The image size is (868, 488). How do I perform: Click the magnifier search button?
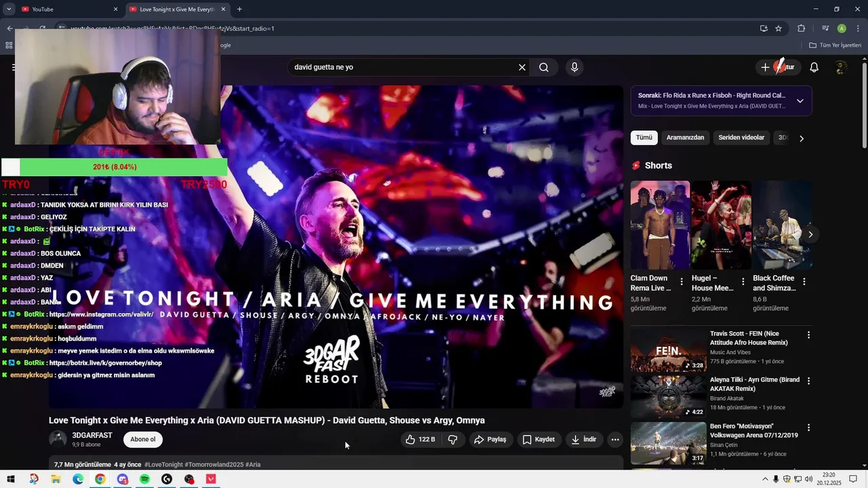click(x=544, y=67)
